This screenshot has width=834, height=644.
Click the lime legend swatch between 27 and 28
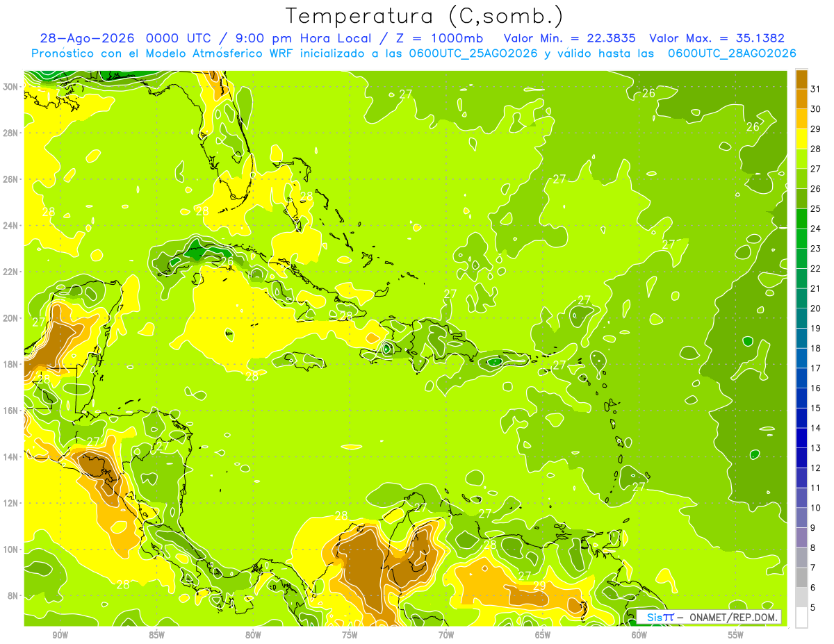coord(801,158)
